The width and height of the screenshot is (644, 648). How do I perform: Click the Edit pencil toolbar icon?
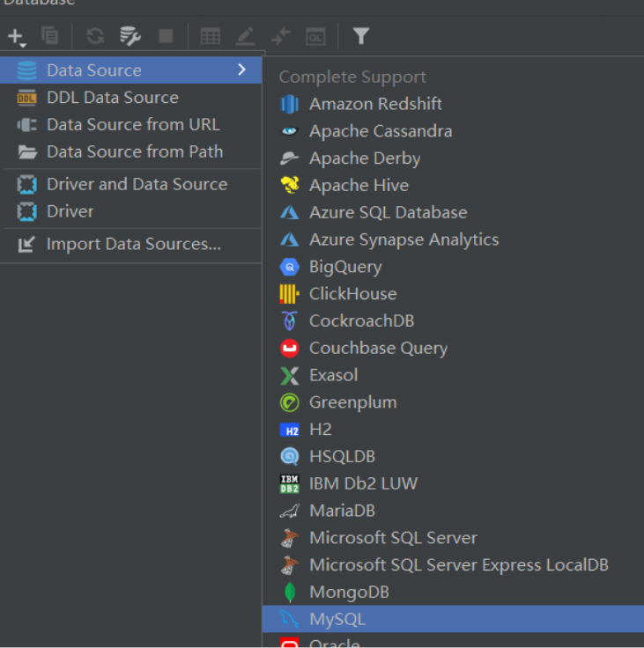[x=245, y=36]
